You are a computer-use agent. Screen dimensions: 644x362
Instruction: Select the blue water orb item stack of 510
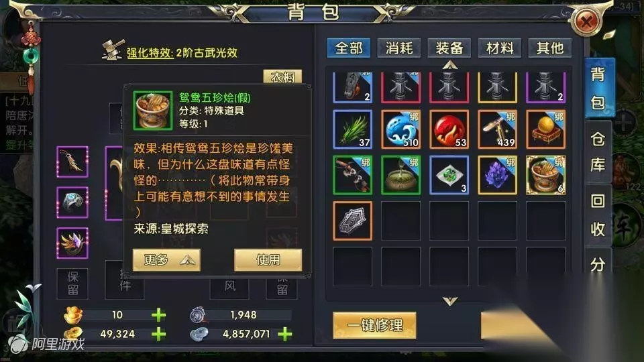pos(401,129)
